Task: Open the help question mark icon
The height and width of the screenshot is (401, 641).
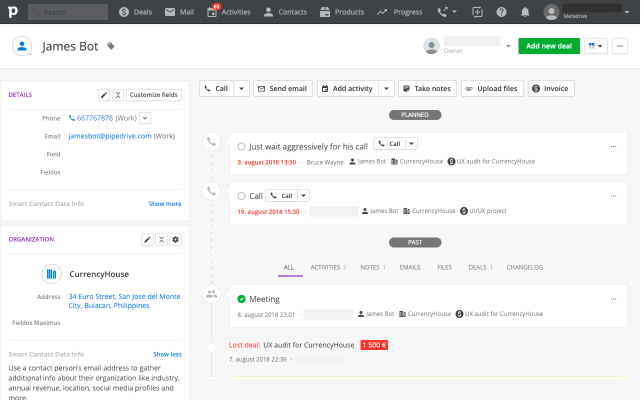Action: [501, 12]
